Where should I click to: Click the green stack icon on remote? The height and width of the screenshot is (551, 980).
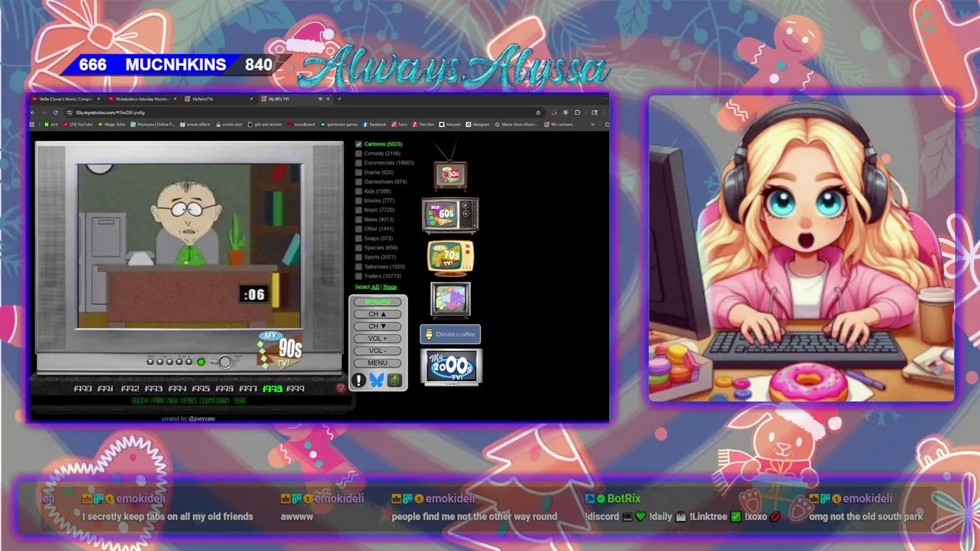coord(395,380)
